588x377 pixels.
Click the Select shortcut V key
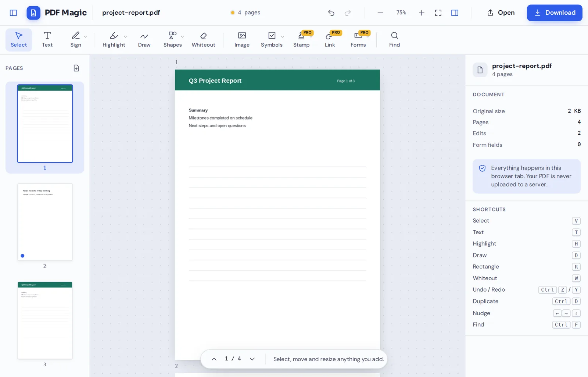click(576, 221)
